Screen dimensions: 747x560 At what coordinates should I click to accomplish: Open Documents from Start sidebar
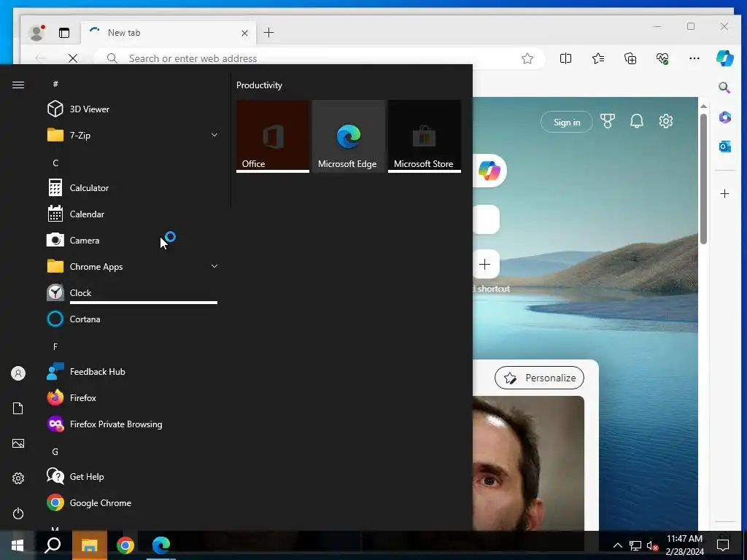pos(18,408)
